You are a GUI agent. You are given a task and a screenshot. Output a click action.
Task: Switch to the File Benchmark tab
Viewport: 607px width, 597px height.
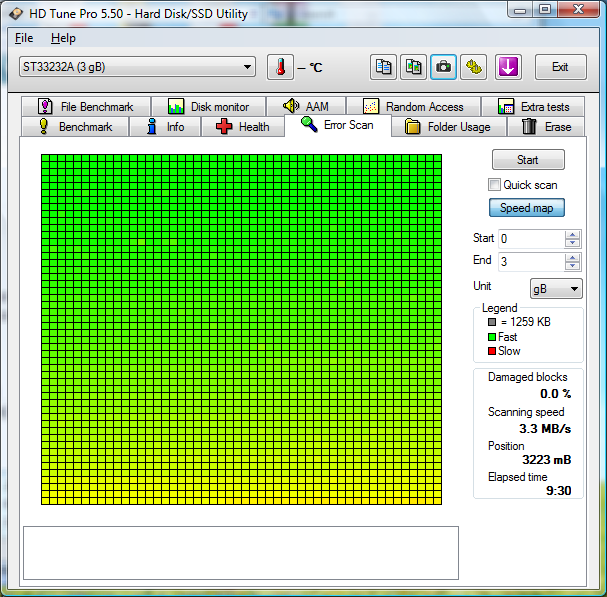click(x=86, y=106)
